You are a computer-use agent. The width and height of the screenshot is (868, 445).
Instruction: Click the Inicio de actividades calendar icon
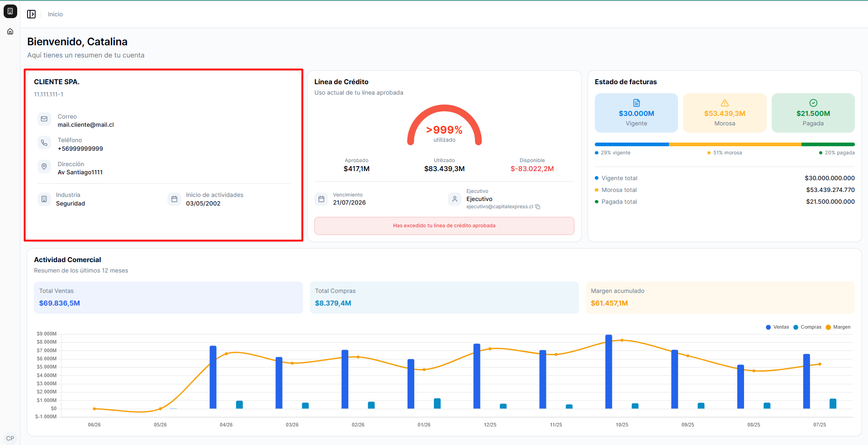tap(174, 199)
